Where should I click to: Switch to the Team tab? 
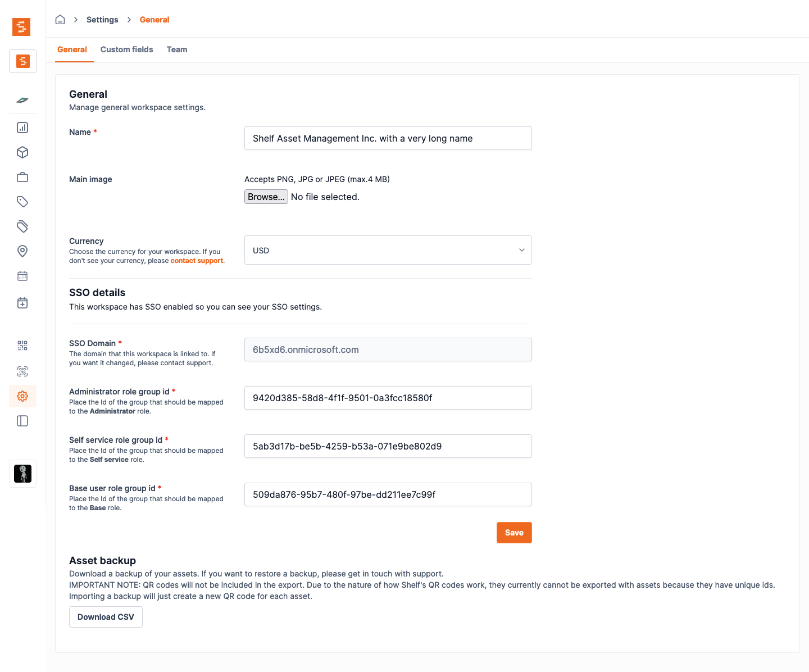(177, 49)
